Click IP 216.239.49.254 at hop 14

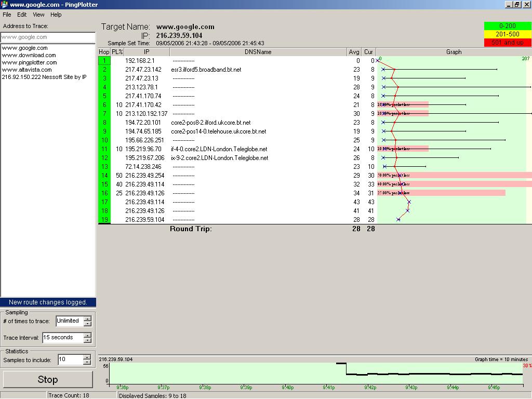click(145, 176)
